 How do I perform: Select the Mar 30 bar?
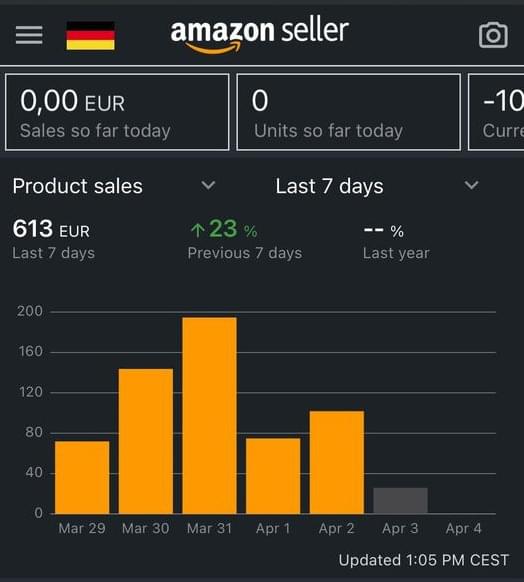point(146,441)
